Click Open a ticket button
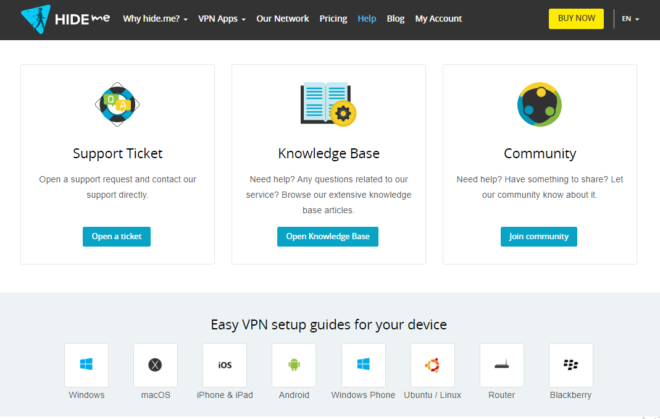 pyautogui.click(x=117, y=237)
